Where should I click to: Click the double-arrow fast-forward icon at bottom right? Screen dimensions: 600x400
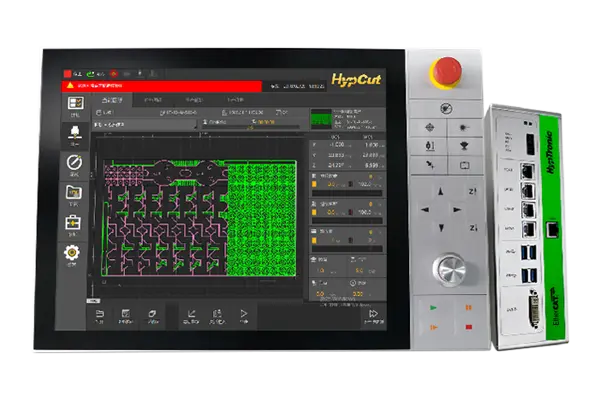pyautogui.click(x=373, y=314)
